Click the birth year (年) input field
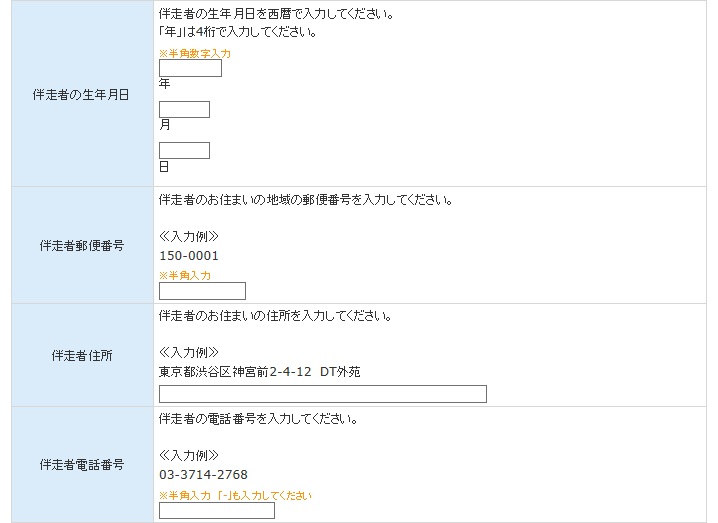This screenshot has width=718, height=523. pos(190,68)
